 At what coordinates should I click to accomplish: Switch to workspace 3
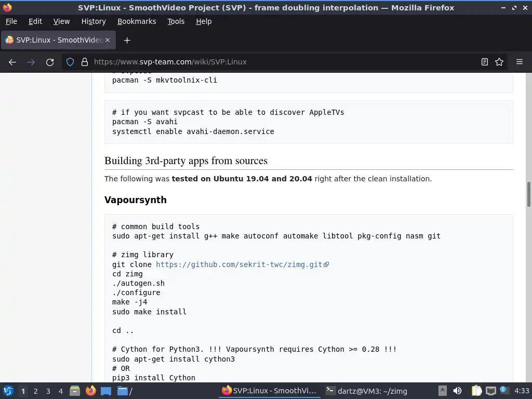click(x=48, y=391)
